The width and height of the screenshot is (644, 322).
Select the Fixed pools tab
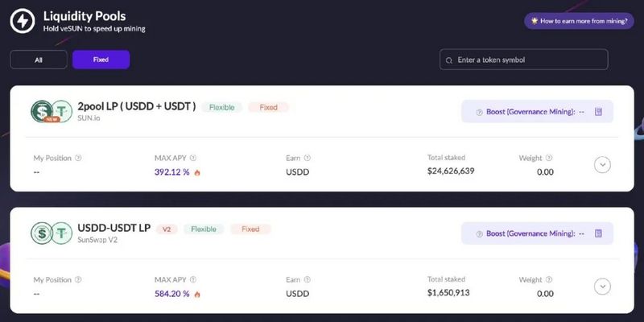[x=101, y=60]
